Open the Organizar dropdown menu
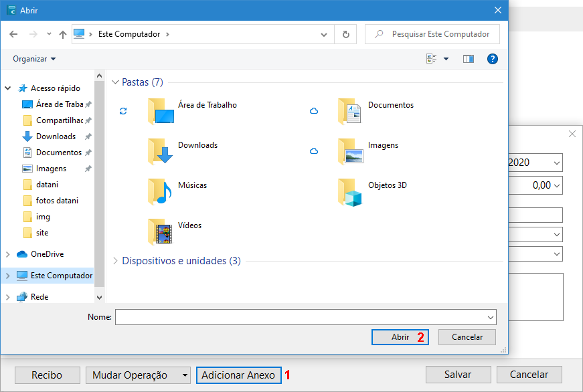The image size is (583, 392). (x=34, y=59)
